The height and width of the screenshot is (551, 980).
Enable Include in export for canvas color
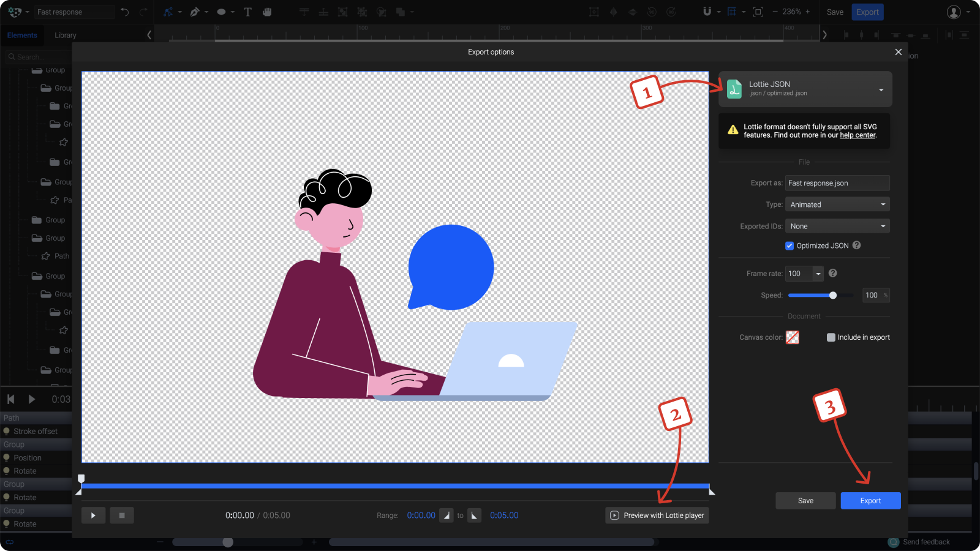click(x=831, y=337)
